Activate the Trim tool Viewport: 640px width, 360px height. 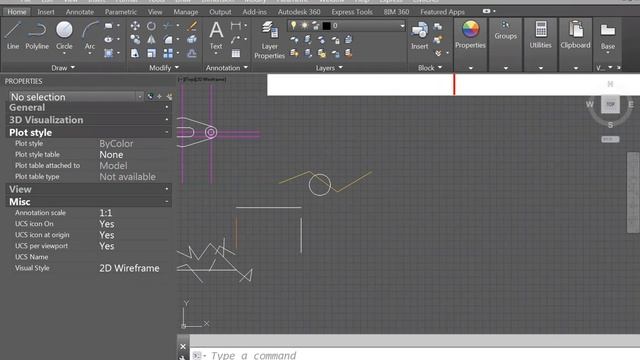tap(167, 26)
